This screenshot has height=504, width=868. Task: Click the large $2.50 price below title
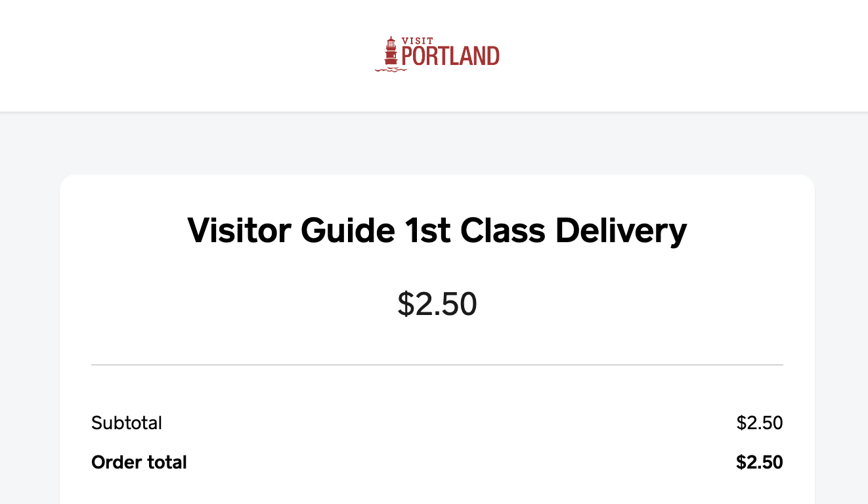pyautogui.click(x=437, y=304)
